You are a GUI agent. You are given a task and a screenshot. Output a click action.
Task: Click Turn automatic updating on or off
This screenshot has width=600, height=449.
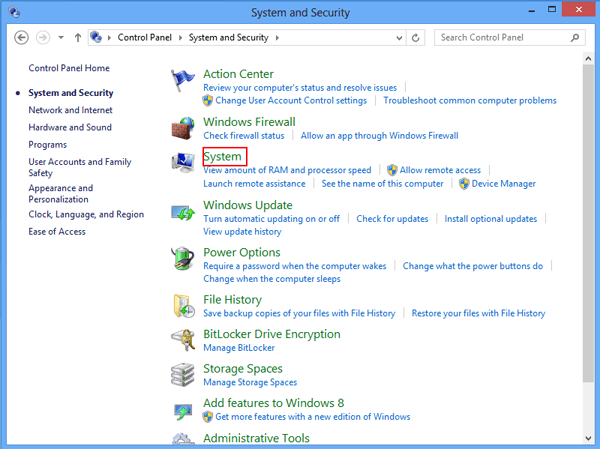pos(271,219)
